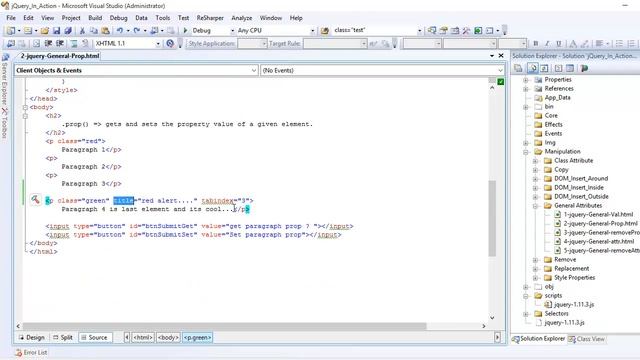
Task: Click the green ReSharper status indicator atop scrollbar
Action: point(500,82)
